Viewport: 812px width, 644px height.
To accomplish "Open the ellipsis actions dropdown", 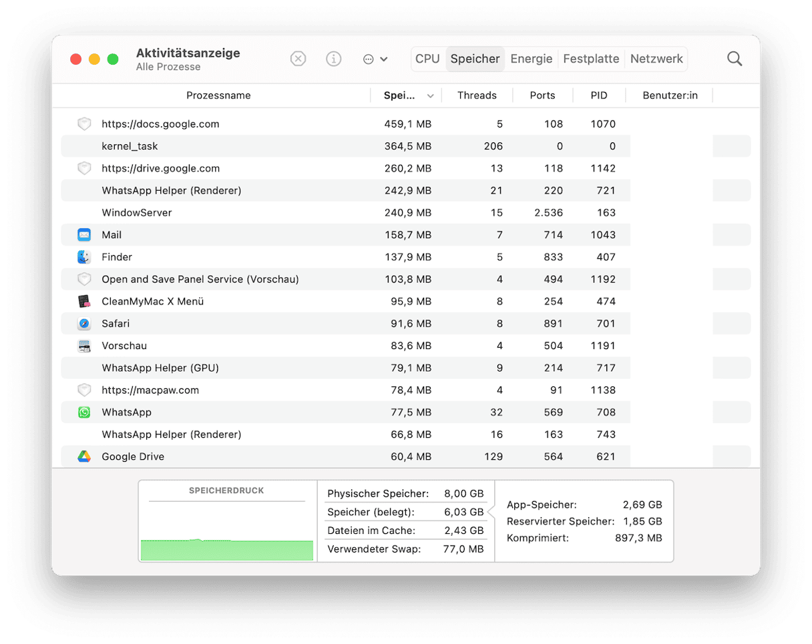I will point(375,59).
